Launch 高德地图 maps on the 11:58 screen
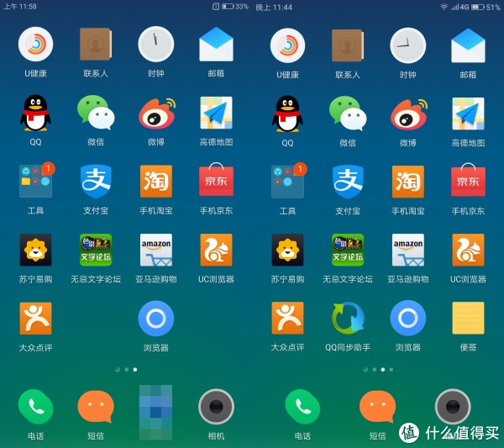Image resolution: width=504 pixels, height=448 pixels. click(x=216, y=113)
